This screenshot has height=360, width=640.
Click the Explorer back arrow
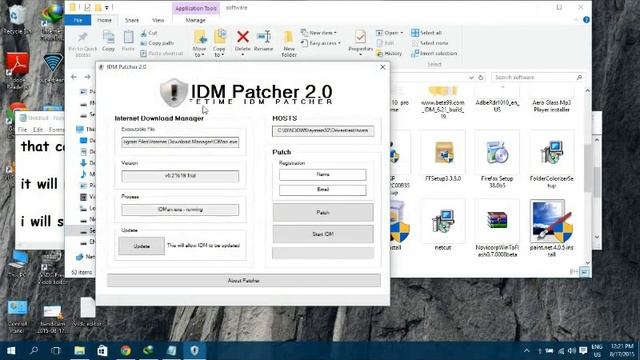(74, 77)
